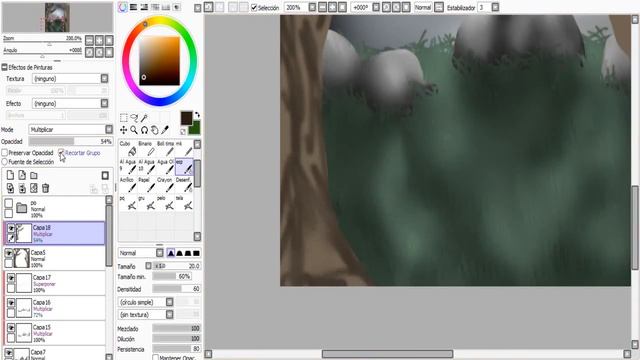Toggle Recortar Grupo checkbox
The image size is (640, 360).
point(61,153)
